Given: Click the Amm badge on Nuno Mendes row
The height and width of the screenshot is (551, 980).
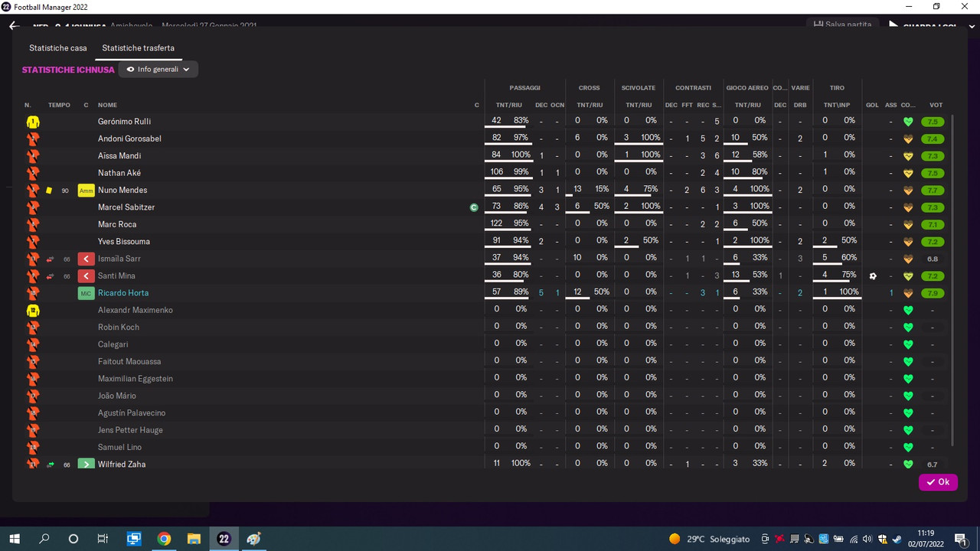Looking at the screenshot, I should [86, 190].
